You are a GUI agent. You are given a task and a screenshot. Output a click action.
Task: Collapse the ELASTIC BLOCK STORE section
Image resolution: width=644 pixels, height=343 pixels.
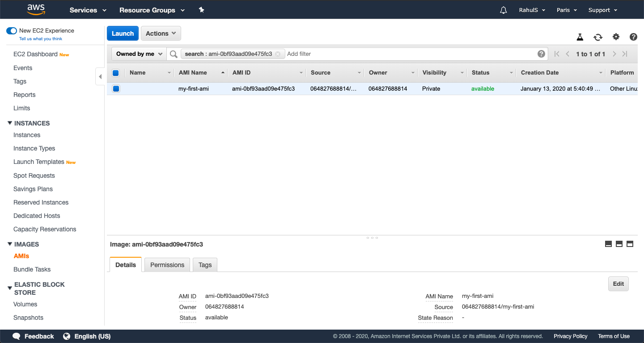point(10,288)
